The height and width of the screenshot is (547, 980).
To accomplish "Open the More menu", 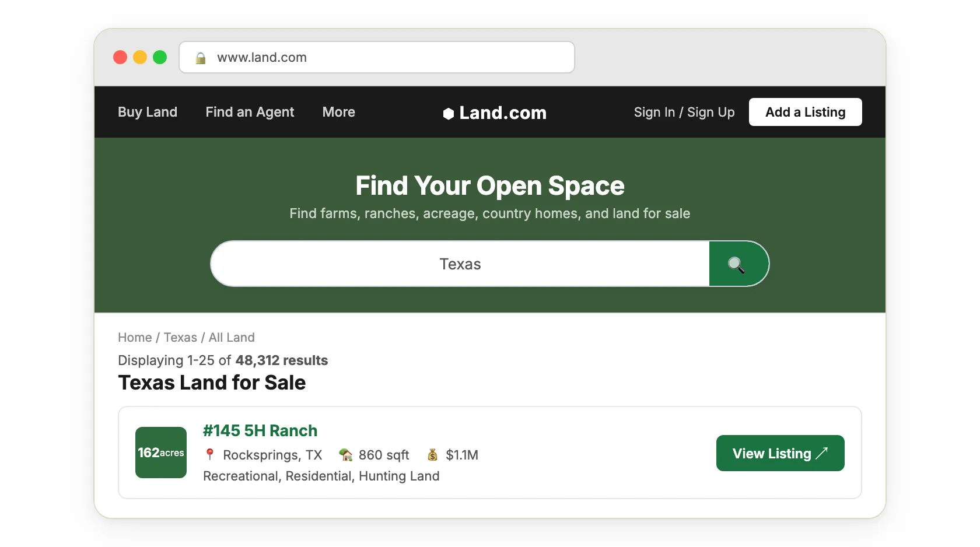I will pos(338,112).
